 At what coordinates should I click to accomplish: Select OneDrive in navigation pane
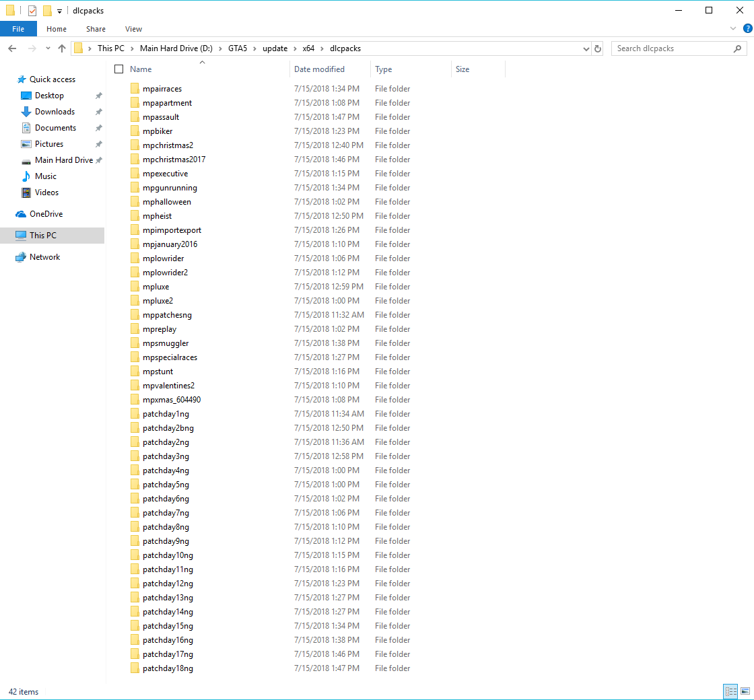[x=46, y=214]
